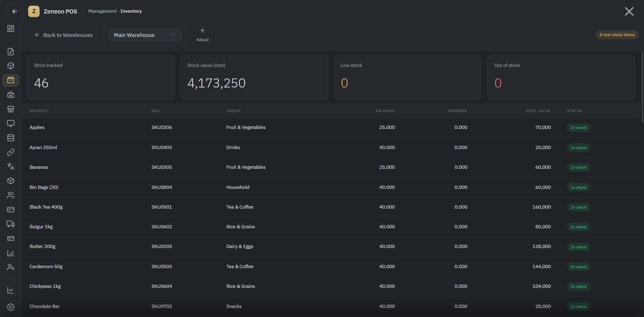
Task: Click the Adjust stock button
Action: click(202, 34)
